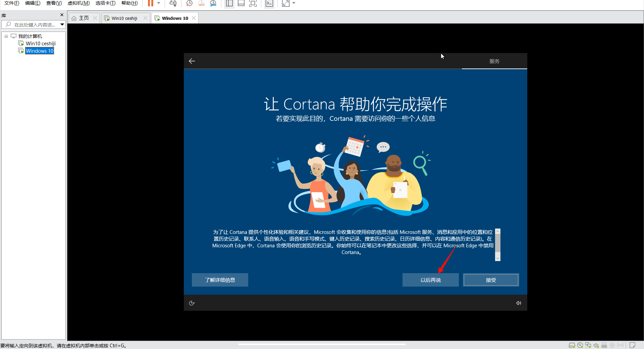
Task: Toggle the library sidebar panel view
Action: pos(229,3)
